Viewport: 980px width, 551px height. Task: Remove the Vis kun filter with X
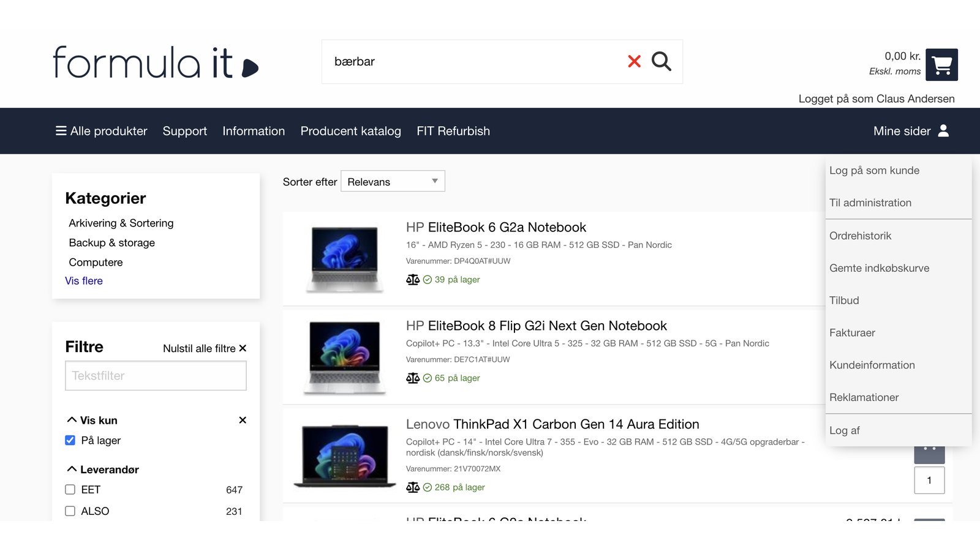[243, 420]
